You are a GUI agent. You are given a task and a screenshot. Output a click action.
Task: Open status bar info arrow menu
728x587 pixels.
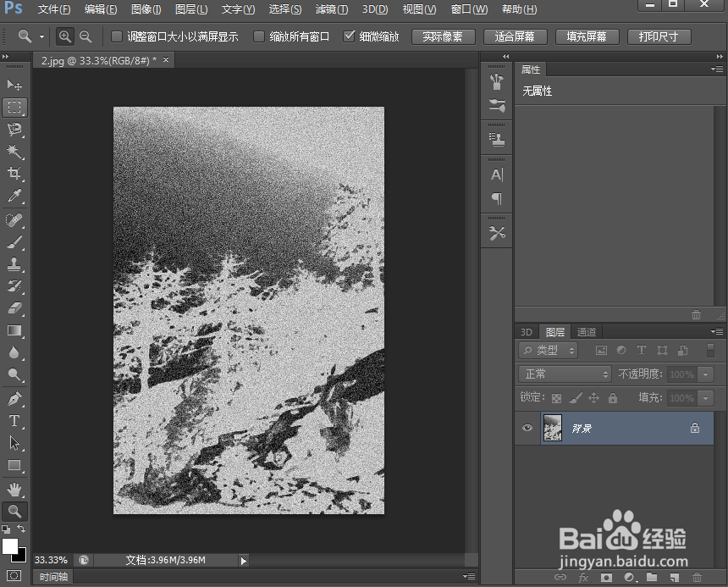click(x=244, y=561)
